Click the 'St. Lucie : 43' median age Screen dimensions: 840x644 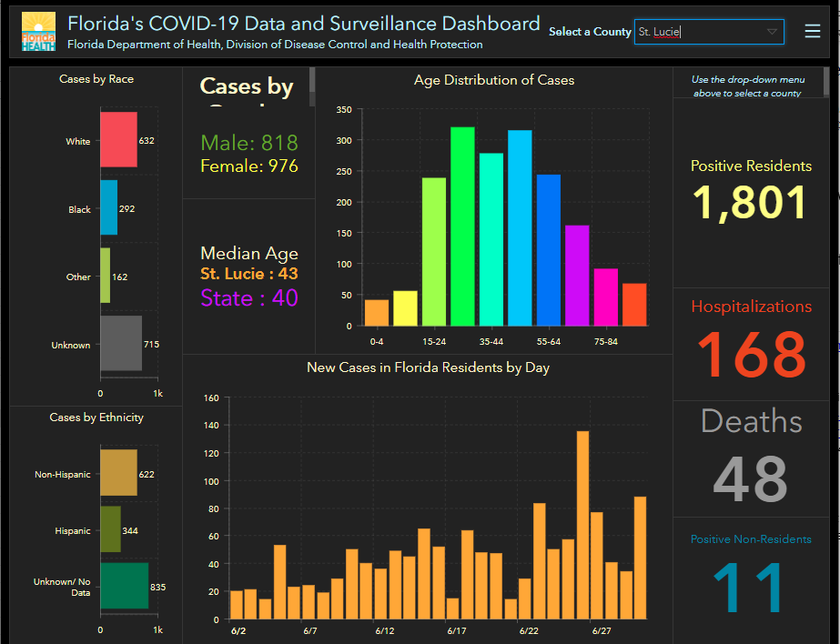point(249,274)
